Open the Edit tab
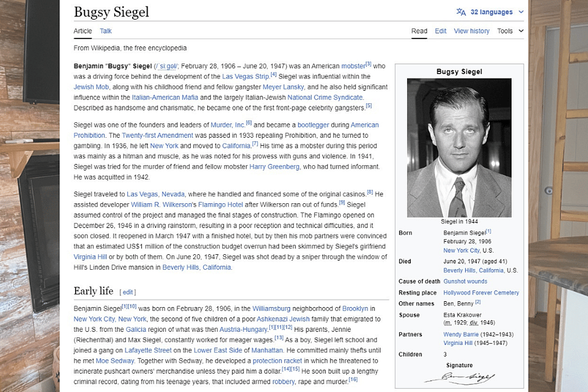This screenshot has width=588, height=392. tap(440, 31)
